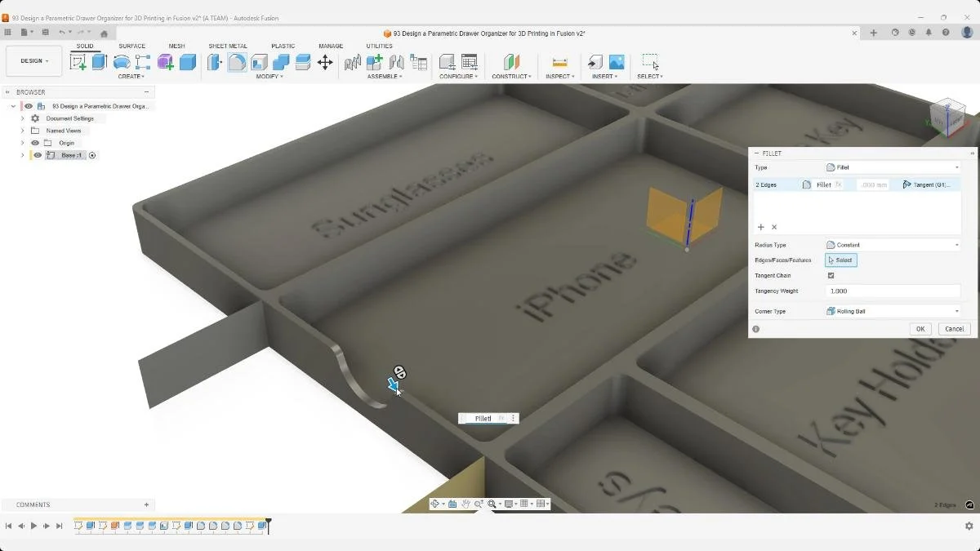
Task: Click the Insert Canvas image icon
Action: click(x=617, y=62)
